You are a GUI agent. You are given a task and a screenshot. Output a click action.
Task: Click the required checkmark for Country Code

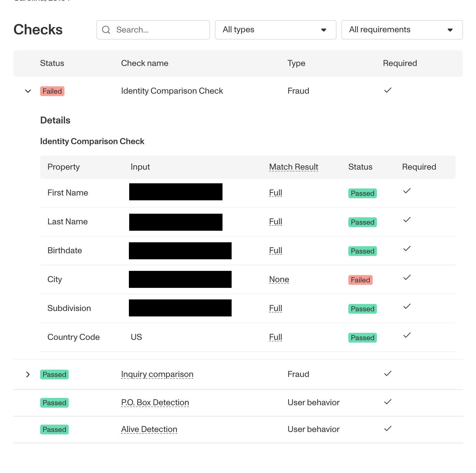(x=407, y=335)
